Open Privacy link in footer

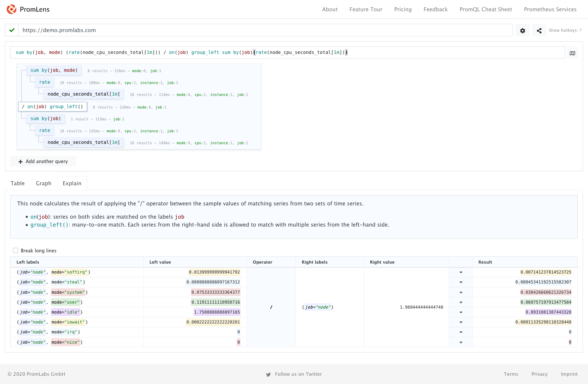tap(540, 374)
